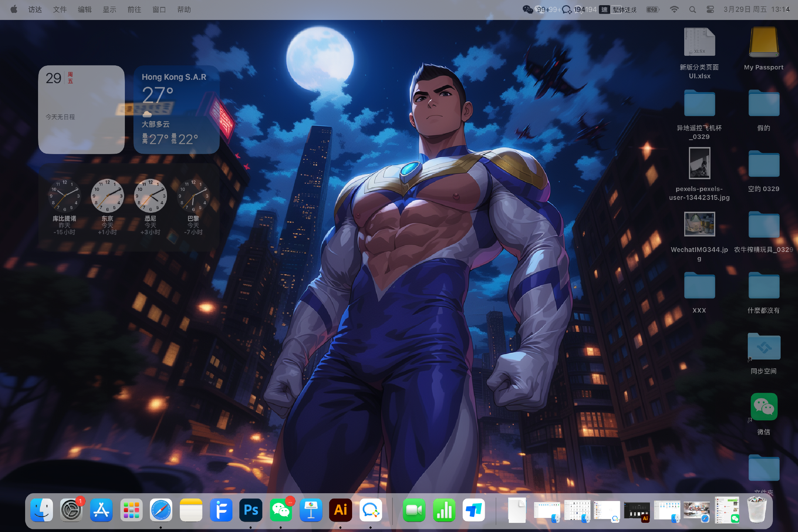Click the Spotlight search icon
The width and height of the screenshot is (798, 532).
click(693, 10)
